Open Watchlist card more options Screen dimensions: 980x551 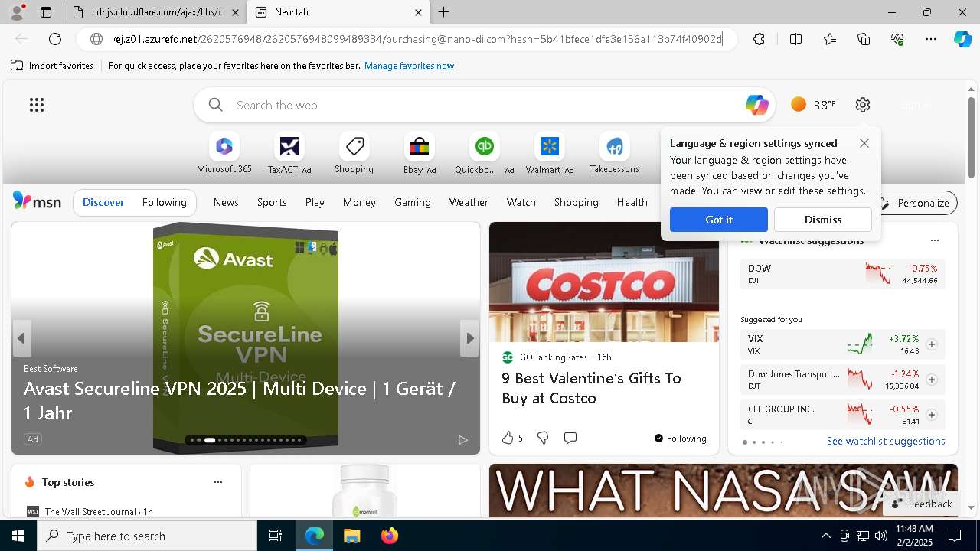[x=934, y=240]
